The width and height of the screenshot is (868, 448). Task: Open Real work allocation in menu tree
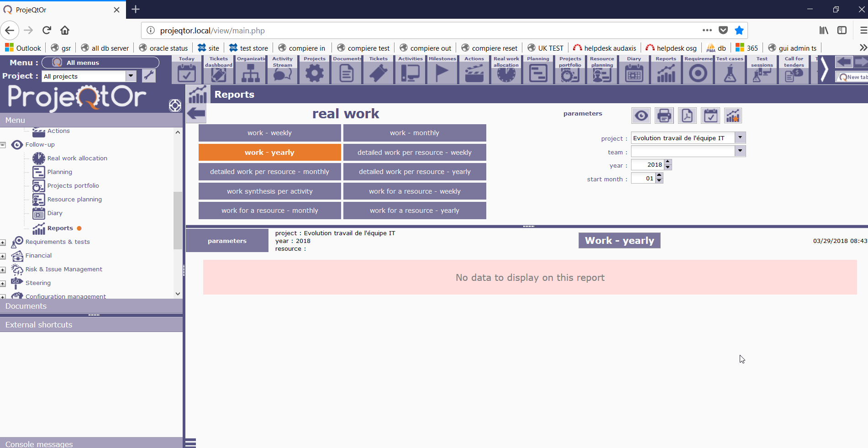point(77,158)
